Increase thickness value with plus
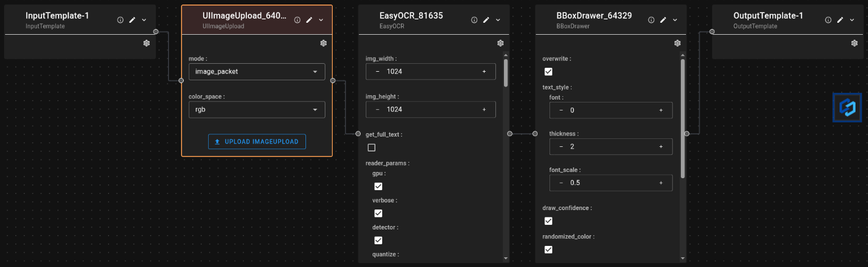 coord(661,147)
